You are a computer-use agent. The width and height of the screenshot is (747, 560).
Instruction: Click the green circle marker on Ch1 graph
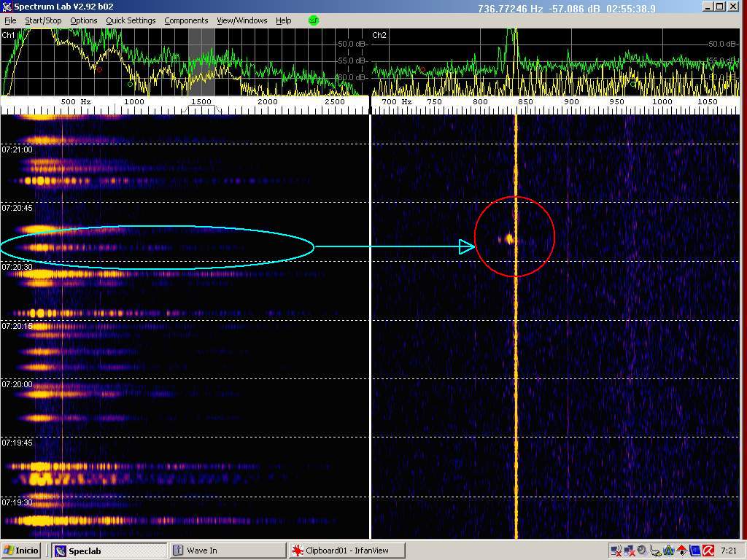[x=131, y=84]
